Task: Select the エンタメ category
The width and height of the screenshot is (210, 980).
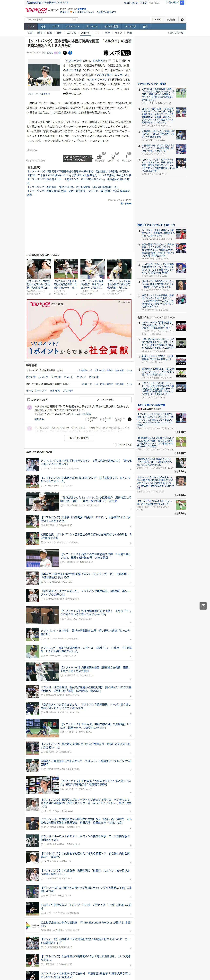Action: pos(71,33)
